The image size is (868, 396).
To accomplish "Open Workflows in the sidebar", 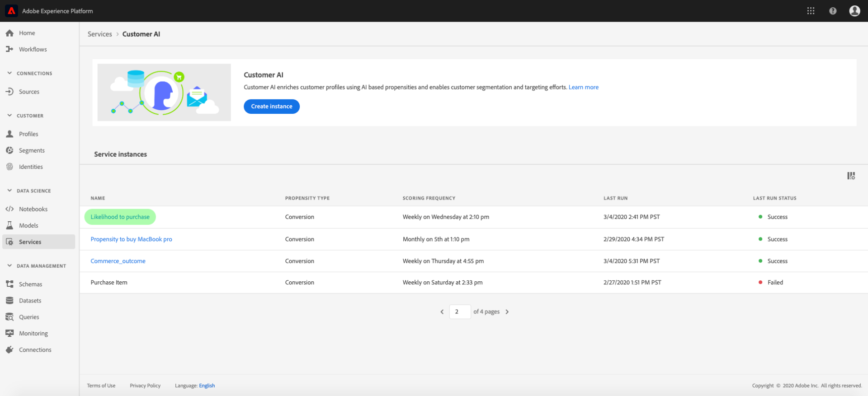I will point(33,49).
